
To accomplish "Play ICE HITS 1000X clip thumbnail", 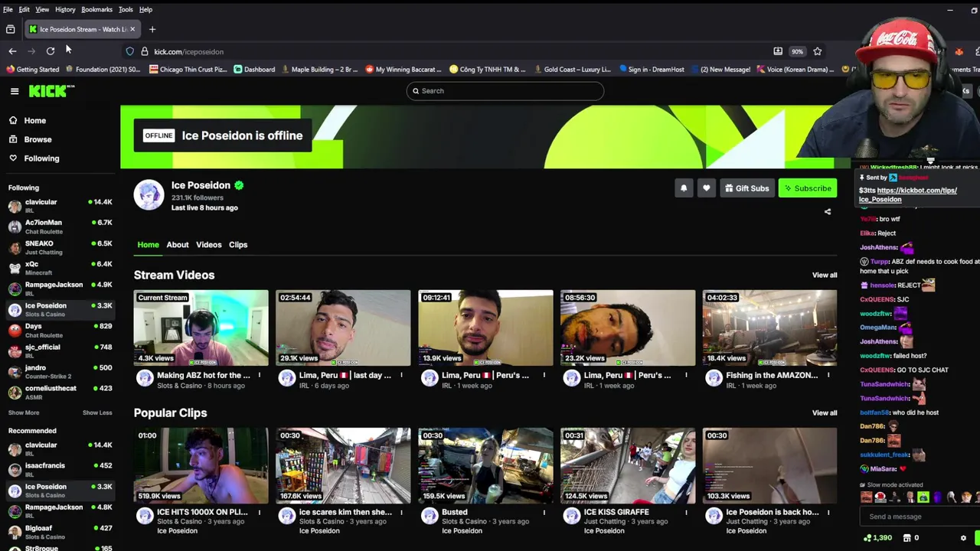I will click(201, 465).
